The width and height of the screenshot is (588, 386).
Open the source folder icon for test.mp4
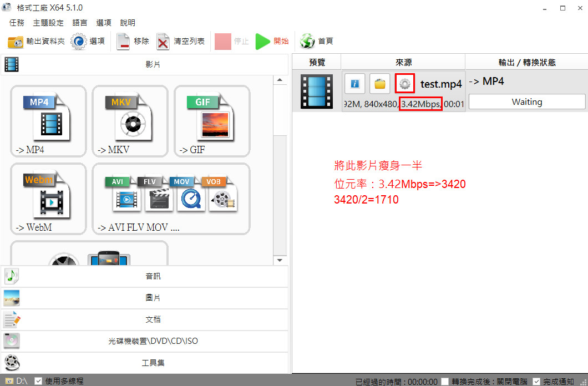(379, 84)
